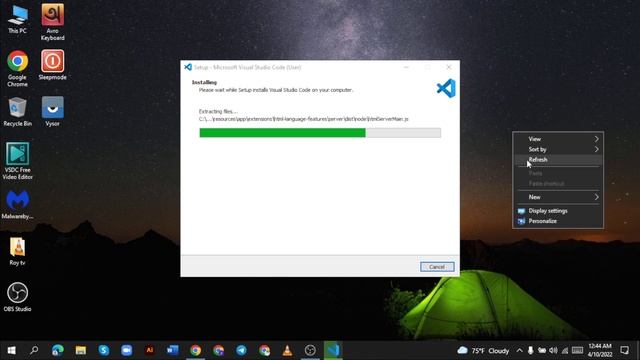Switch to VS Code setup taskbar icon

click(x=333, y=350)
